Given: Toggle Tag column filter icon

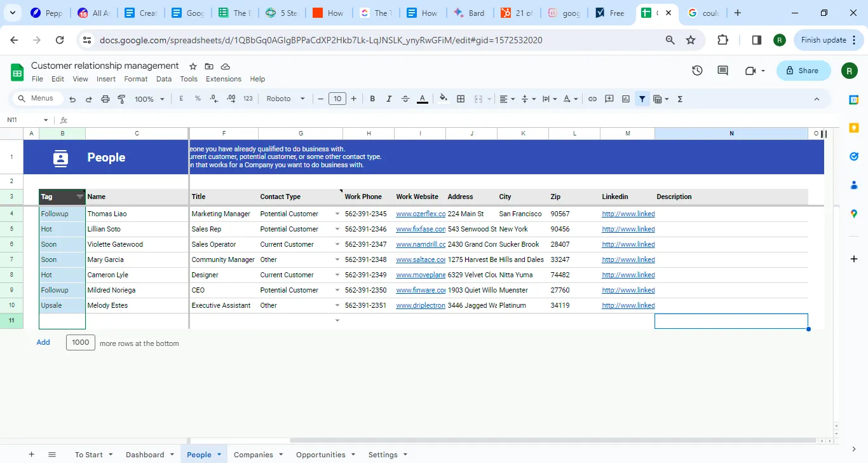Looking at the screenshot, I should pyautogui.click(x=80, y=197).
